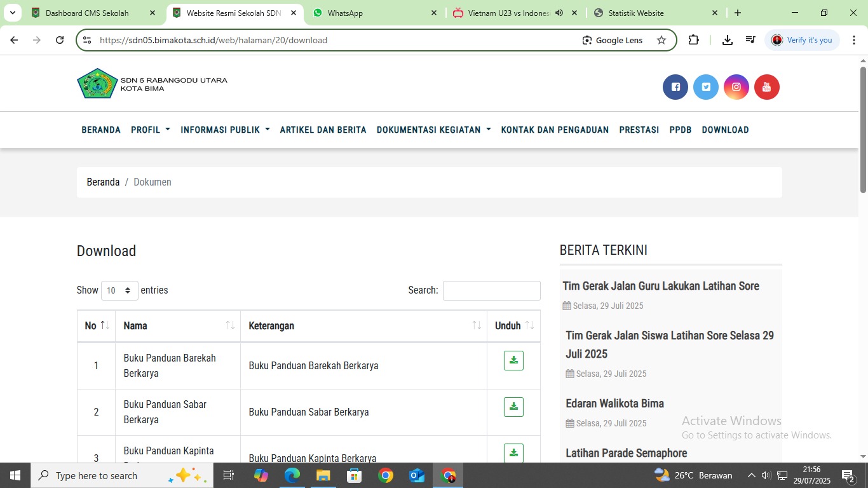Download Buku Panduan Sabar Berkarya file
The image size is (868, 488).
513,407
